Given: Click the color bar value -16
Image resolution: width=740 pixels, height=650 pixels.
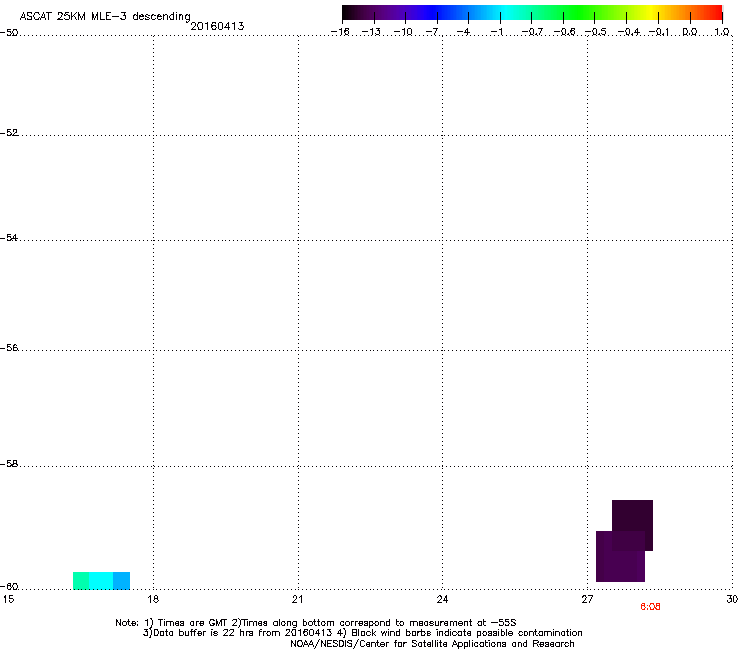Looking at the screenshot, I should click(x=340, y=32).
